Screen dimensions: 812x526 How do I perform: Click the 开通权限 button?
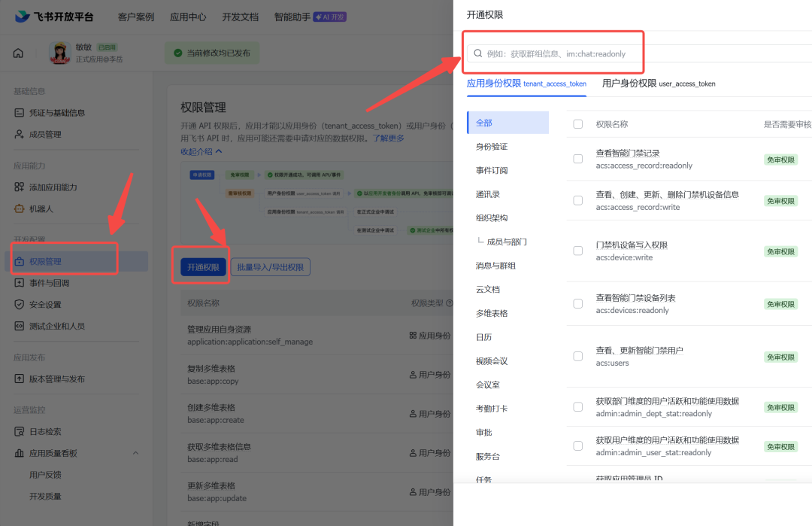tap(204, 267)
